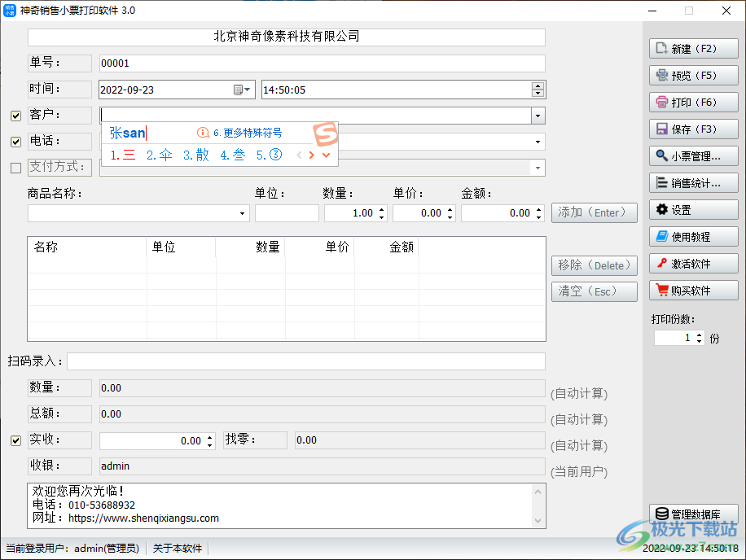
Task: Click the 名称 column header
Action: (86, 247)
